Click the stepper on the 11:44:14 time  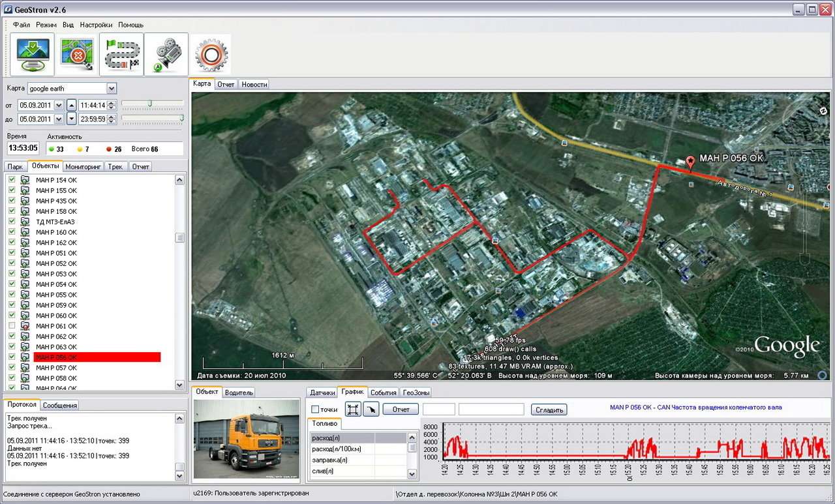pyautogui.click(x=112, y=105)
